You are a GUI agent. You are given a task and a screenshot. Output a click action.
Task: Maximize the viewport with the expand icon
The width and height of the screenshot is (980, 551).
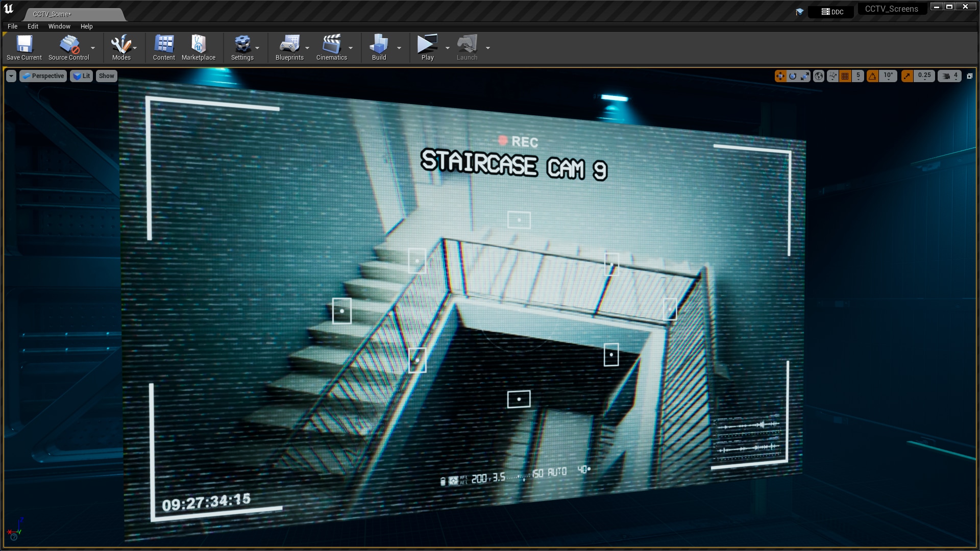point(969,76)
